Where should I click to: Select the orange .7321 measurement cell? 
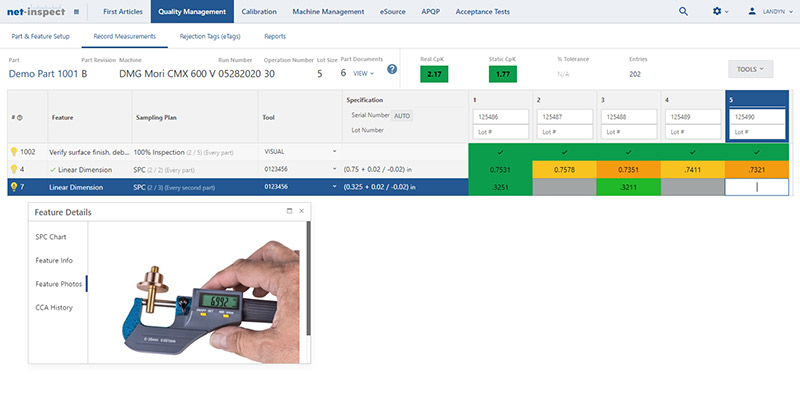(757, 169)
